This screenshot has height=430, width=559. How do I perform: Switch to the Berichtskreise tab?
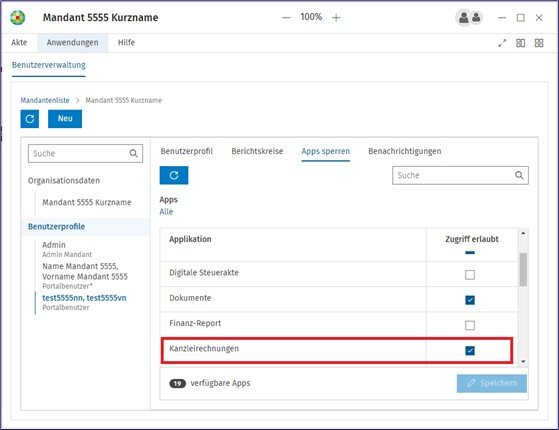click(257, 151)
